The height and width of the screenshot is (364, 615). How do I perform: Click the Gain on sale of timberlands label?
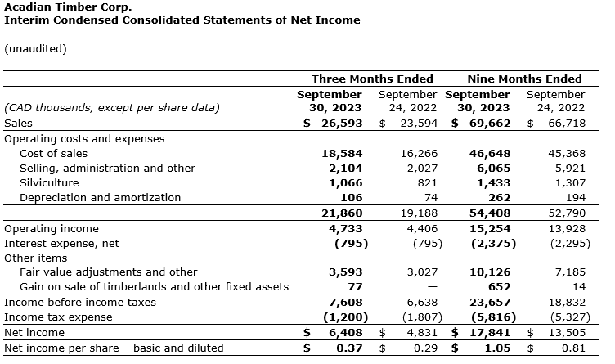click(x=154, y=287)
